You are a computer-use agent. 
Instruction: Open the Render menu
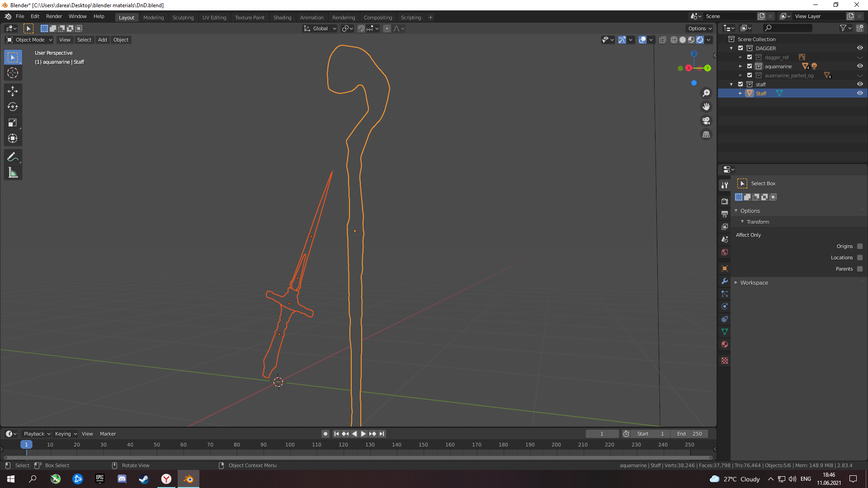point(54,16)
